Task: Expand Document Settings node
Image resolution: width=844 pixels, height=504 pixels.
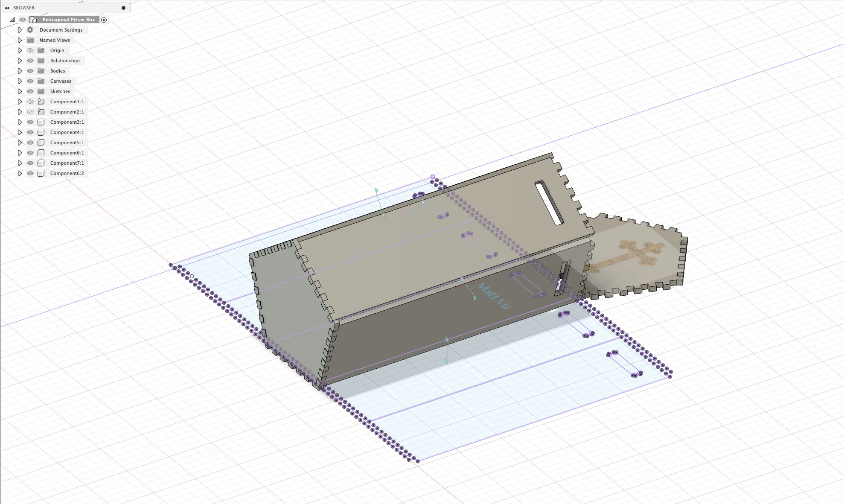Action: pyautogui.click(x=20, y=30)
